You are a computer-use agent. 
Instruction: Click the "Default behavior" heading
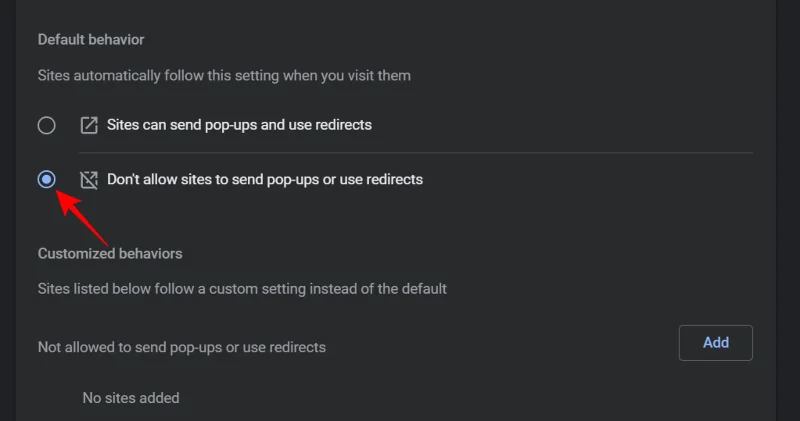(x=91, y=40)
